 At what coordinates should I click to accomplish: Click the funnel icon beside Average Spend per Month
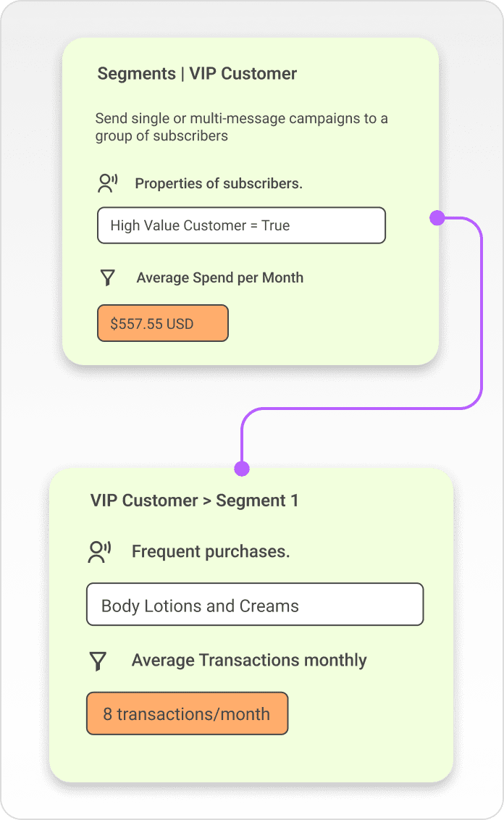pos(108,278)
